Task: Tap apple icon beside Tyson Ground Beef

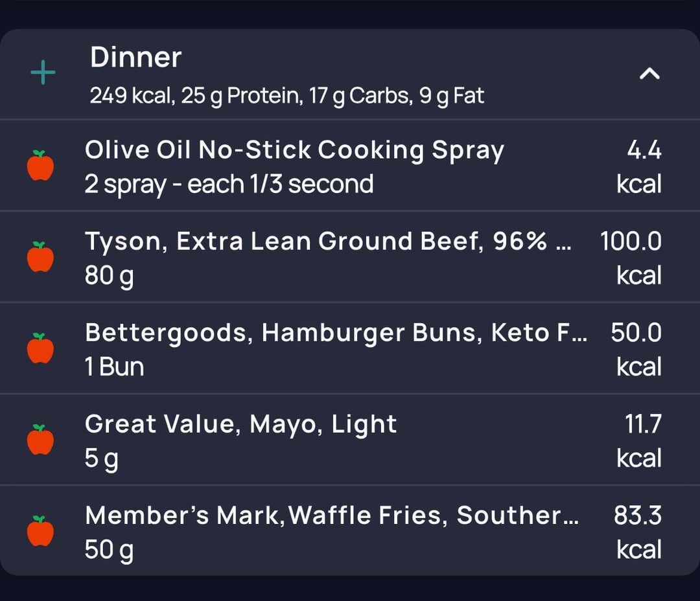Action: 40,257
